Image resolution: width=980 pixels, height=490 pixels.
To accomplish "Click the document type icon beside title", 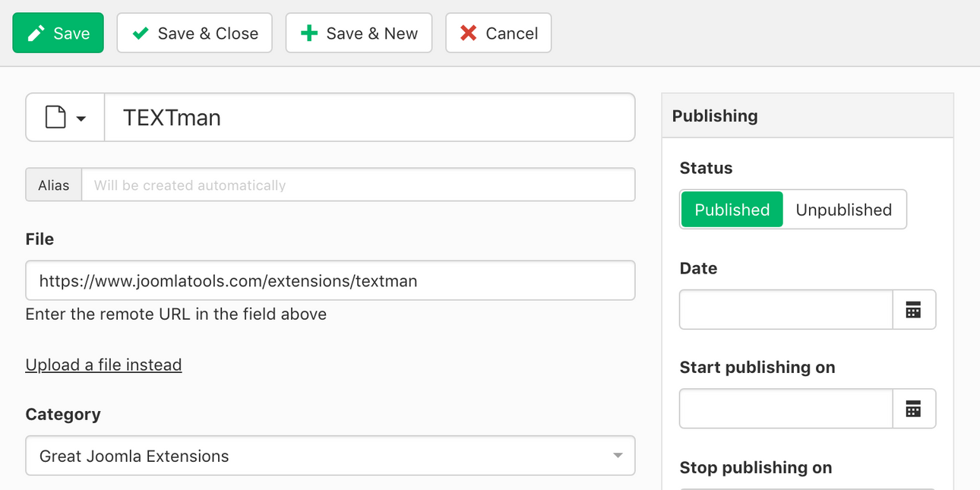I will pos(55,118).
